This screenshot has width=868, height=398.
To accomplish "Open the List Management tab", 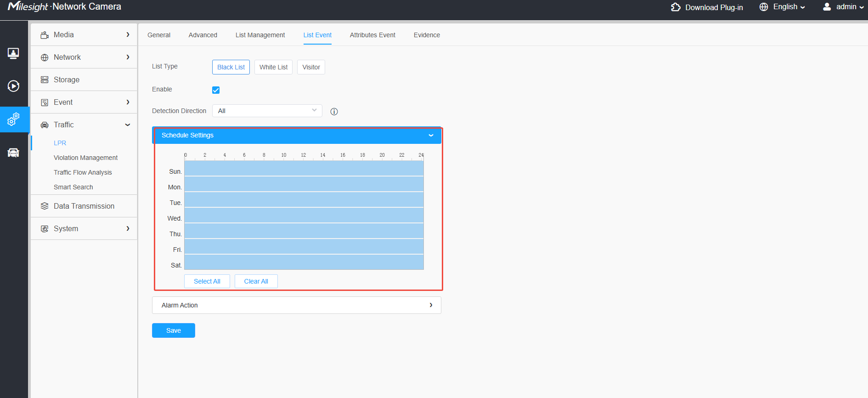I will click(260, 35).
